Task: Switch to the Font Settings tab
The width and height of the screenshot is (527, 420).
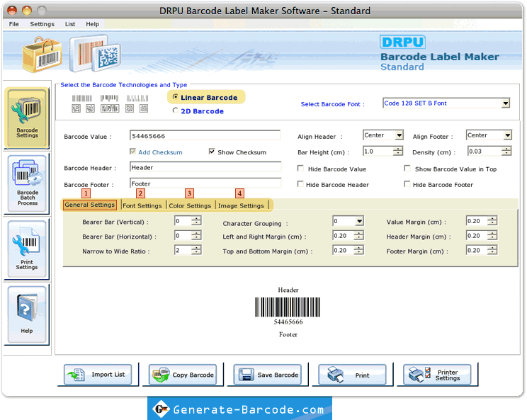Action: click(x=142, y=205)
